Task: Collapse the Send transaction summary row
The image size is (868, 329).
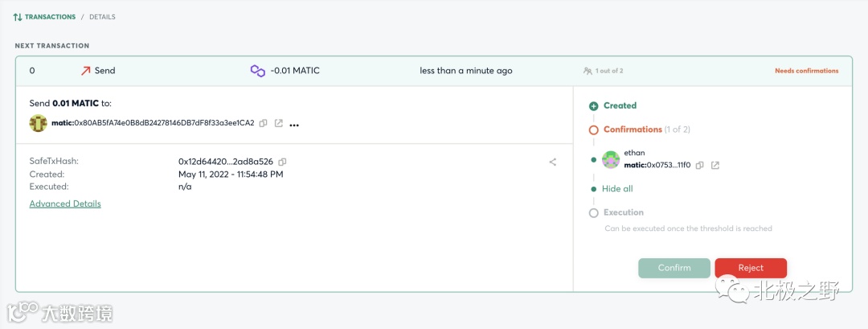Action: pos(434,71)
